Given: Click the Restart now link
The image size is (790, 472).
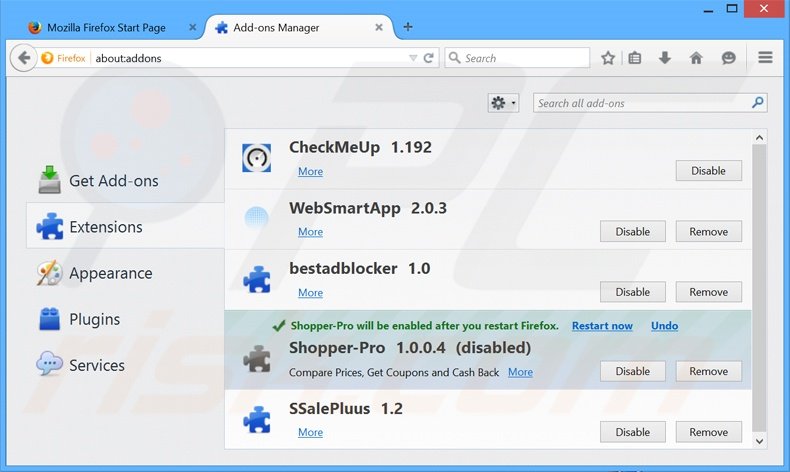Looking at the screenshot, I should coord(602,326).
